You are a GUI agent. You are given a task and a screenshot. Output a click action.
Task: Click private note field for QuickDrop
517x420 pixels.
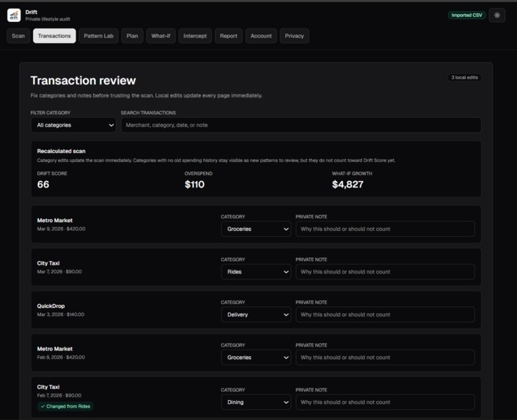pos(385,314)
